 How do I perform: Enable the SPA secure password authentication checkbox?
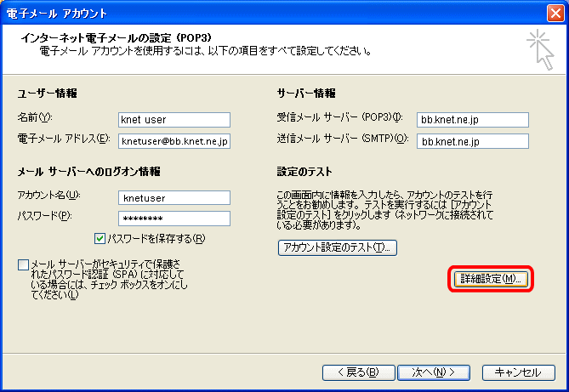[23, 264]
